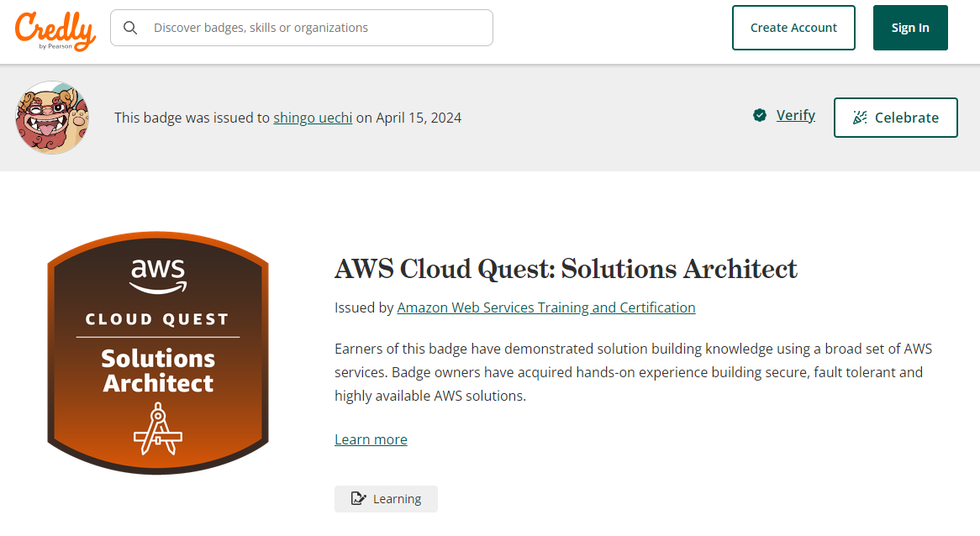Open Amazon Web Services Training and Certification link
Image resolution: width=980 pixels, height=536 pixels.
coord(545,307)
